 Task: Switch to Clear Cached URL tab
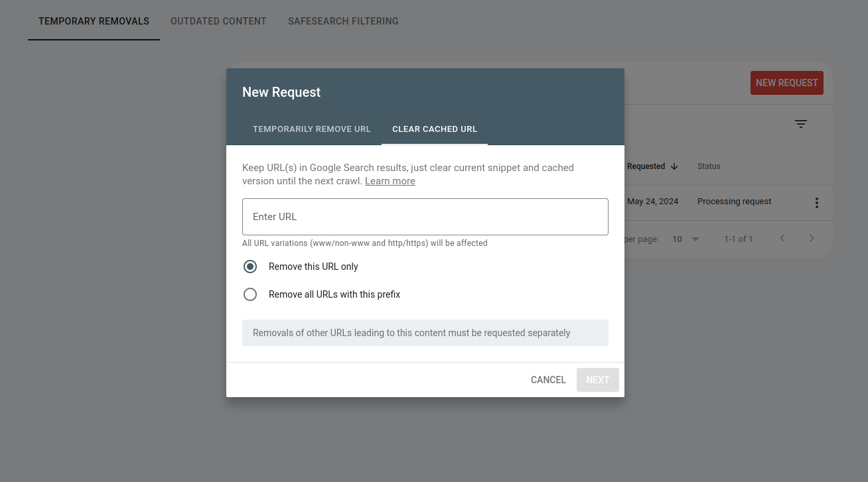(435, 129)
